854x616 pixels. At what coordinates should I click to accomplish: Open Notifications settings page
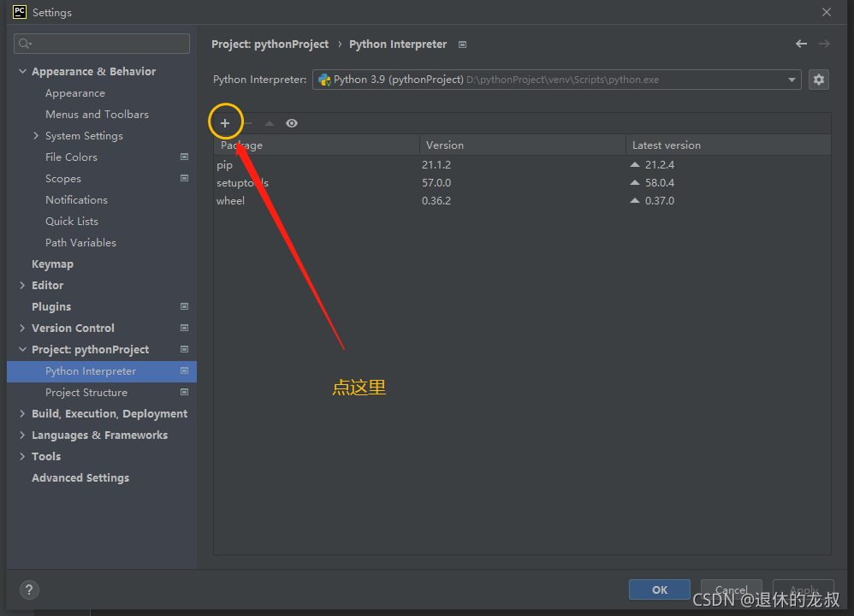coord(76,200)
